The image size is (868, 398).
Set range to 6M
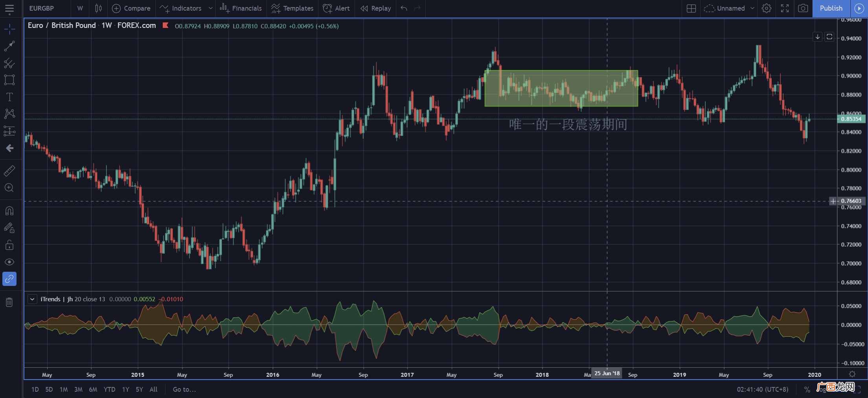[x=93, y=389]
